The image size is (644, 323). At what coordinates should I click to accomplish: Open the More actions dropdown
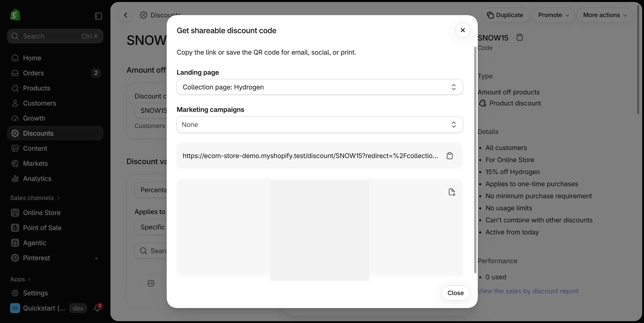tap(605, 15)
